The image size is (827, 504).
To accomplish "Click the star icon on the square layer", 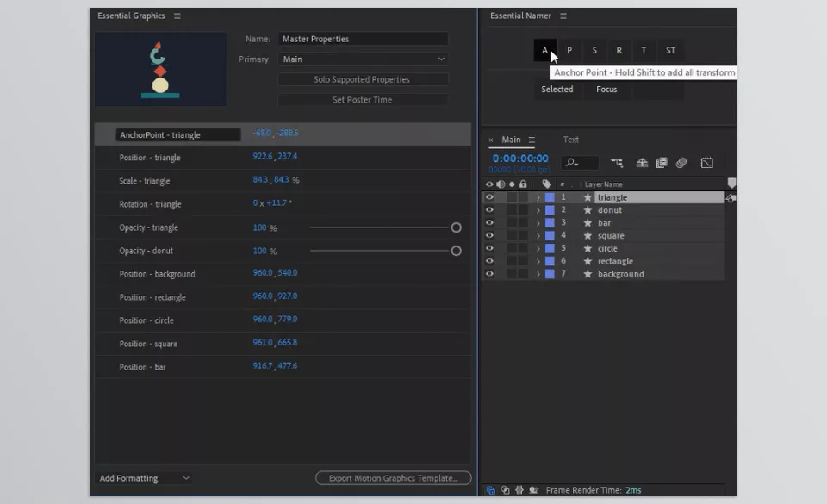I will pos(588,236).
